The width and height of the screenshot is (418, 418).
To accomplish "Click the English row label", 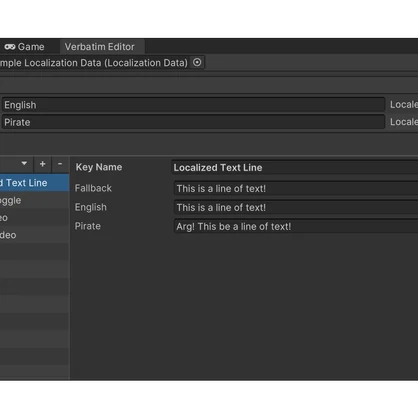I will click(x=91, y=207).
